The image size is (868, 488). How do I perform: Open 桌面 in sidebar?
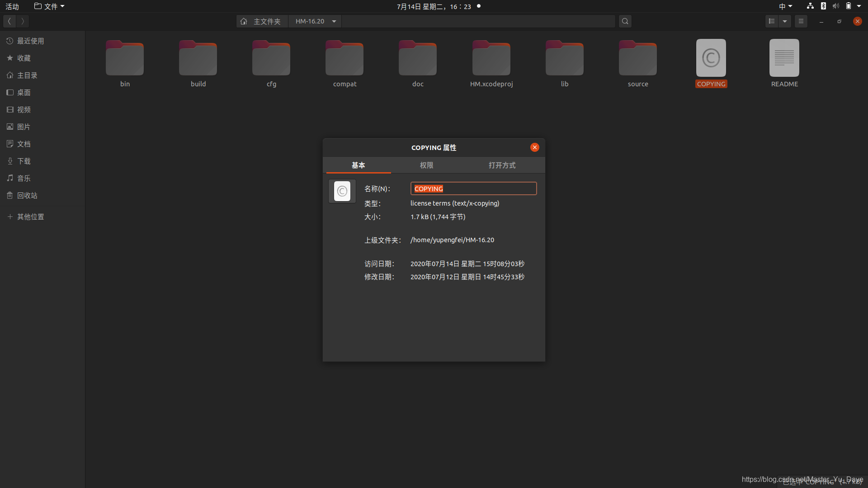(x=42, y=93)
